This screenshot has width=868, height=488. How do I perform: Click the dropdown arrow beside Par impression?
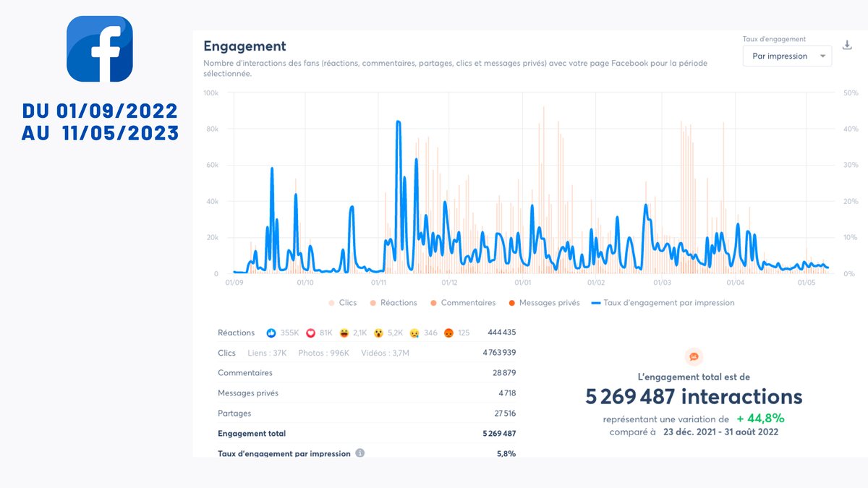(x=822, y=56)
